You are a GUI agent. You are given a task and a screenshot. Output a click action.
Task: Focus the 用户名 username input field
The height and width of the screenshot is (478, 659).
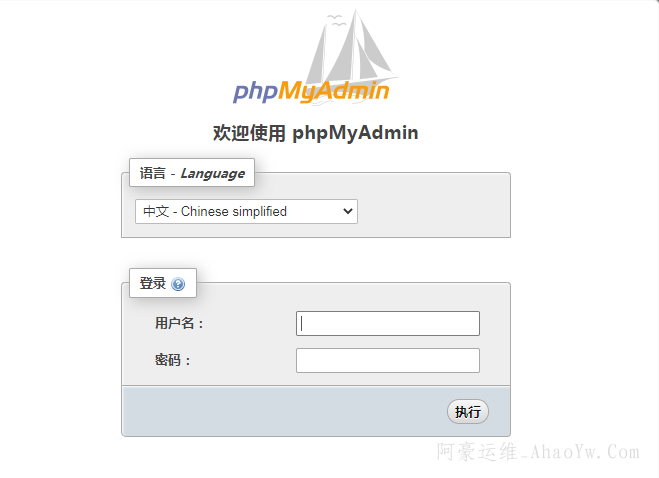coord(387,323)
